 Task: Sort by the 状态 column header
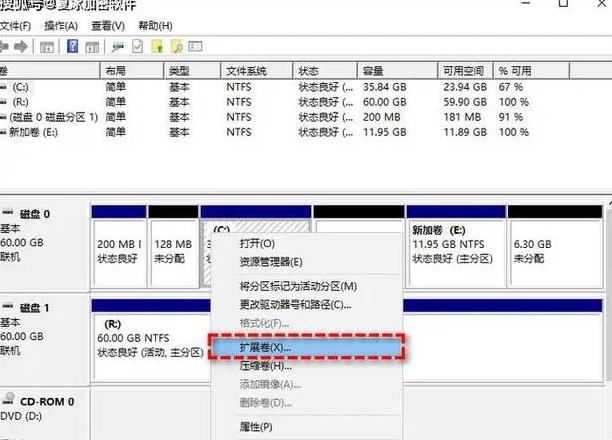(325, 71)
